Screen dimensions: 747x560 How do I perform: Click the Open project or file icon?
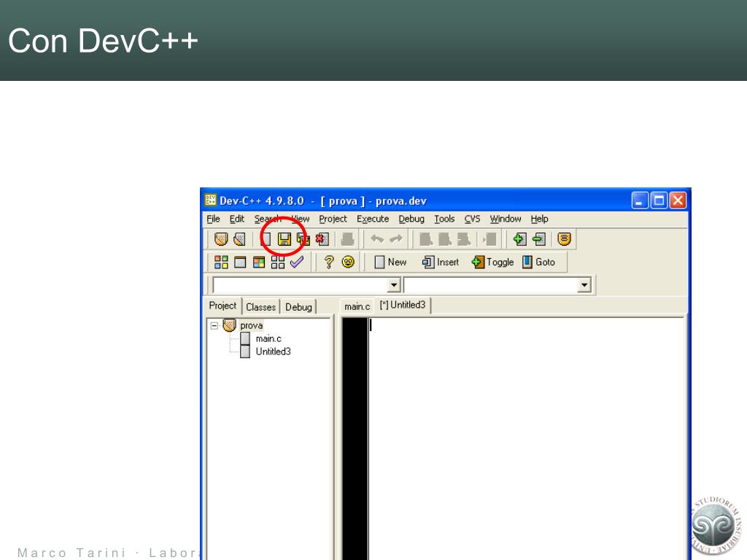(x=239, y=239)
